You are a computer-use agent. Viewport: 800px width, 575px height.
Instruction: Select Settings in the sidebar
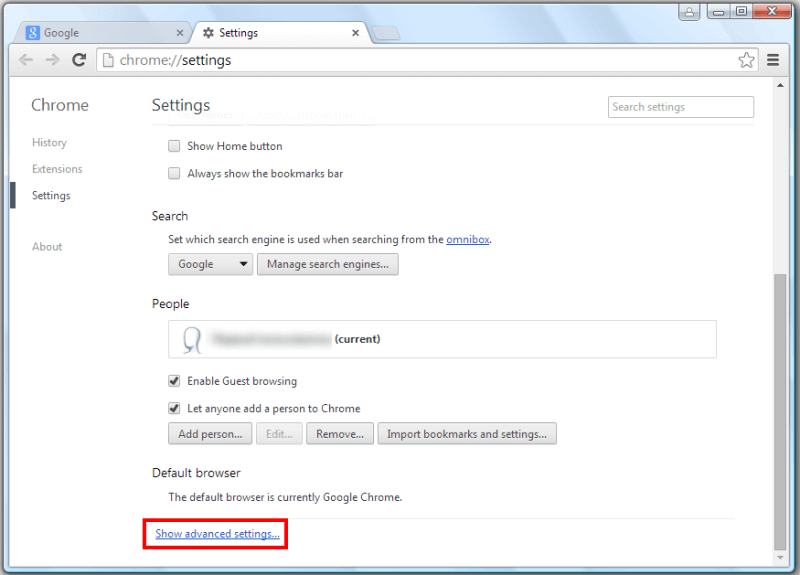pos(51,195)
